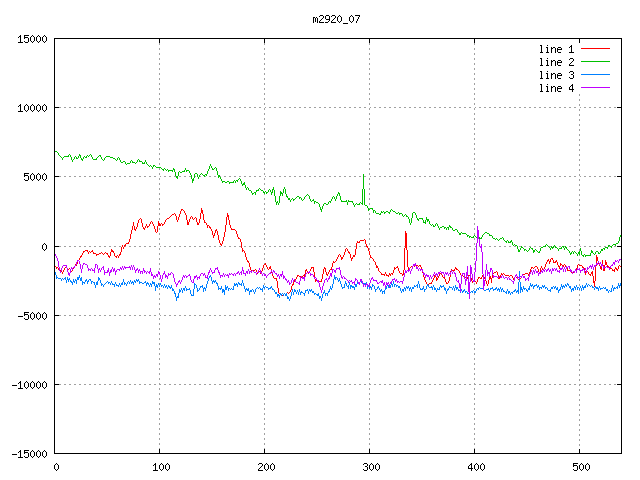
Task: Click the x-axis label 0
Action: tap(56, 467)
